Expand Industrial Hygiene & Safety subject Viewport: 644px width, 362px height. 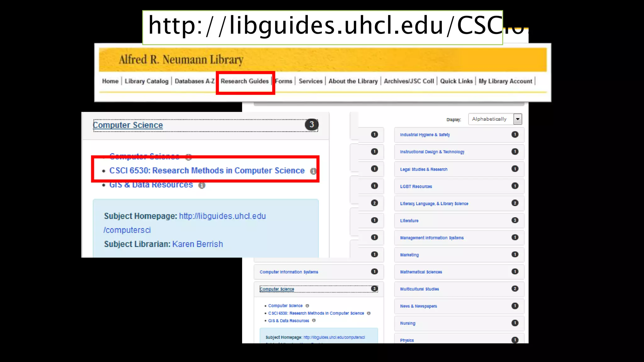(459, 135)
